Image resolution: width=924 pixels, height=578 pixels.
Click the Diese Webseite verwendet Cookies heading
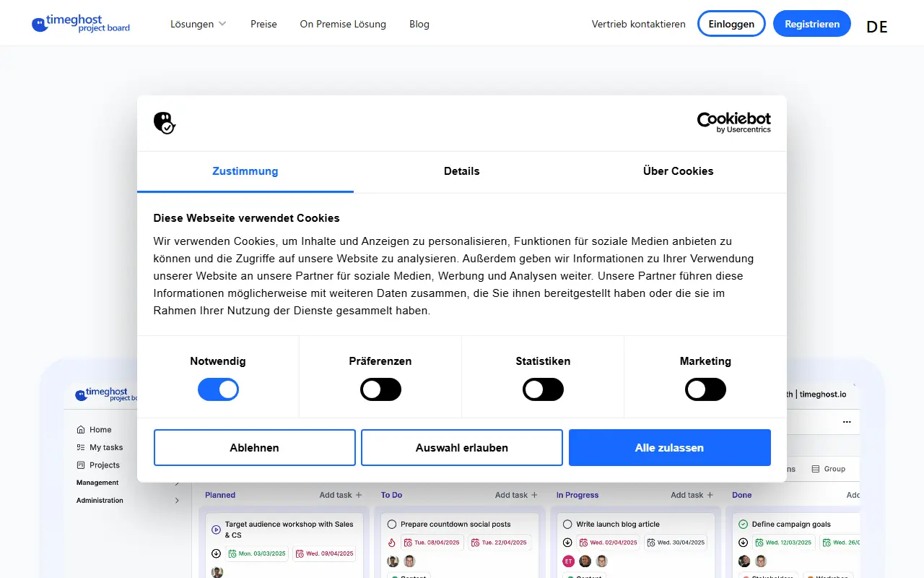246,218
